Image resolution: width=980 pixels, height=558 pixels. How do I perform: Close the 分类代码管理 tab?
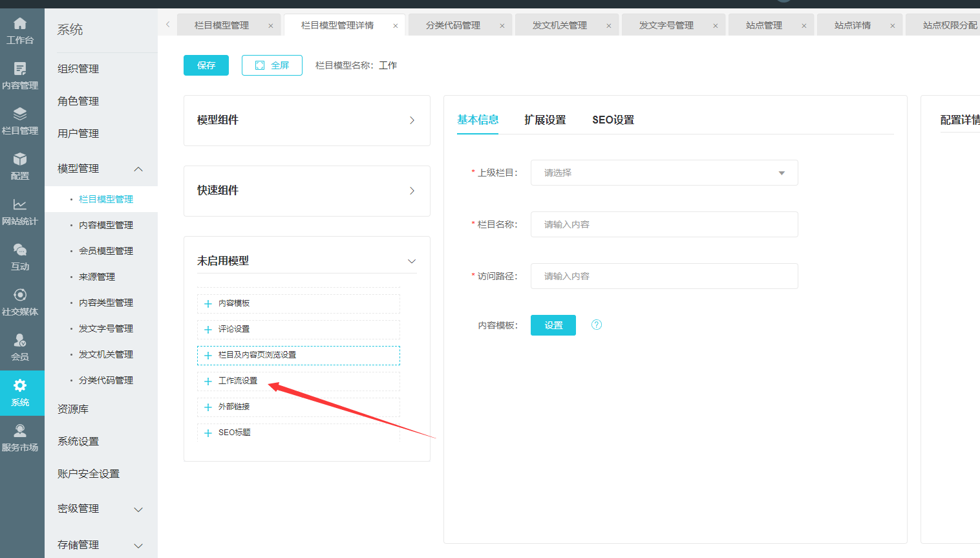click(502, 26)
